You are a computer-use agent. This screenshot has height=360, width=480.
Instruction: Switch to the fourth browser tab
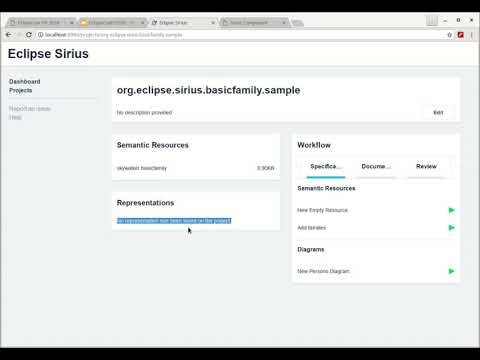(253, 23)
